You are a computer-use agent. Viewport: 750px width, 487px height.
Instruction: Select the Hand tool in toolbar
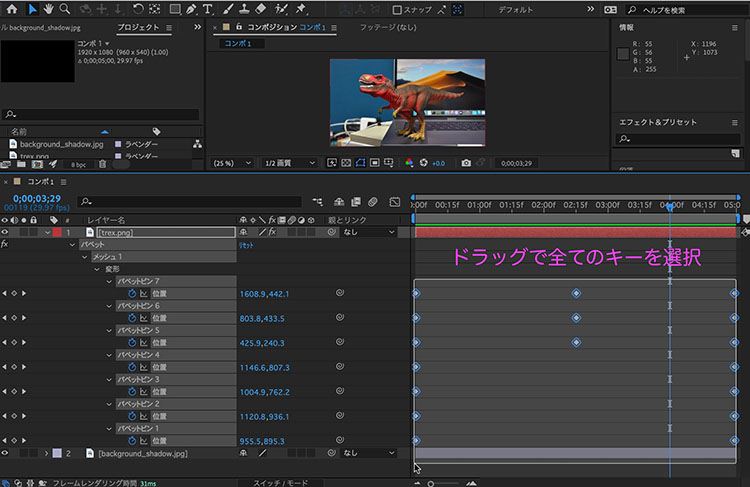point(48,9)
